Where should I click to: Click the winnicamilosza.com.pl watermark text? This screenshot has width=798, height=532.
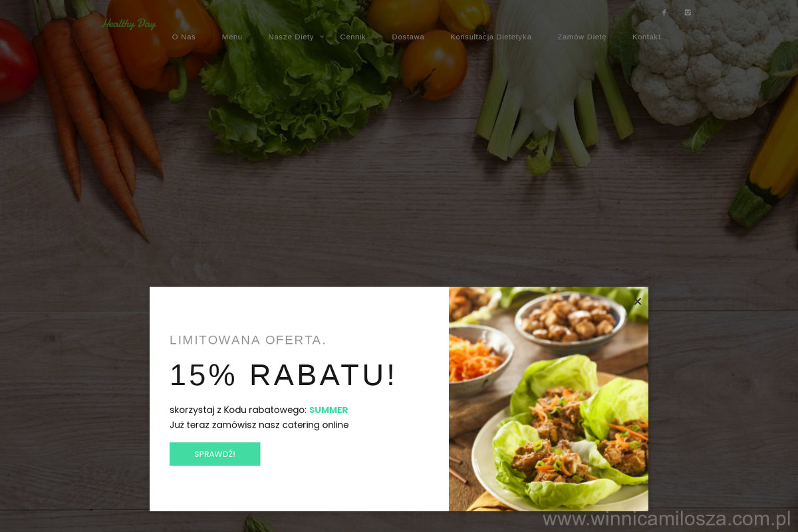click(x=666, y=519)
